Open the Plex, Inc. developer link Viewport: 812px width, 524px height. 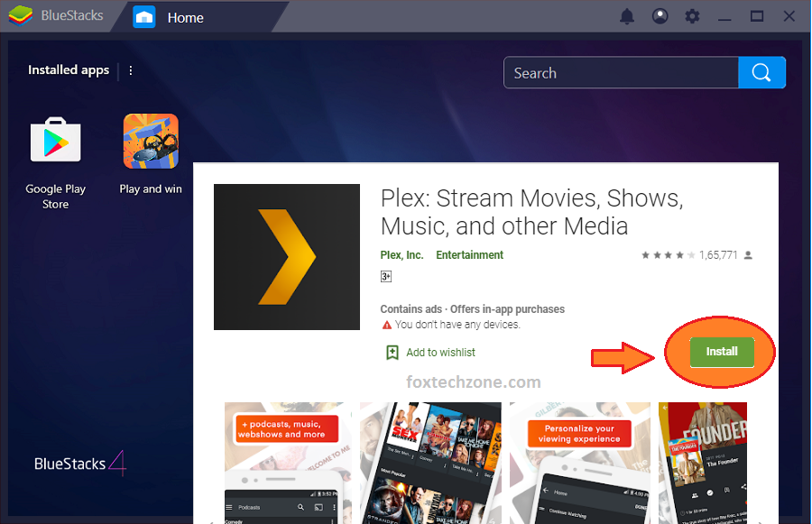401,255
